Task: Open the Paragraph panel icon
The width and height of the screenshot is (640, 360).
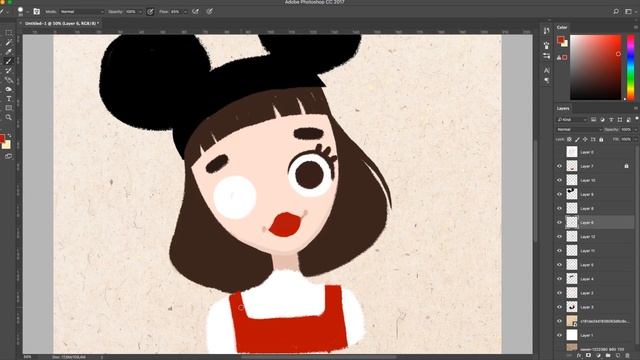Action: [x=547, y=80]
